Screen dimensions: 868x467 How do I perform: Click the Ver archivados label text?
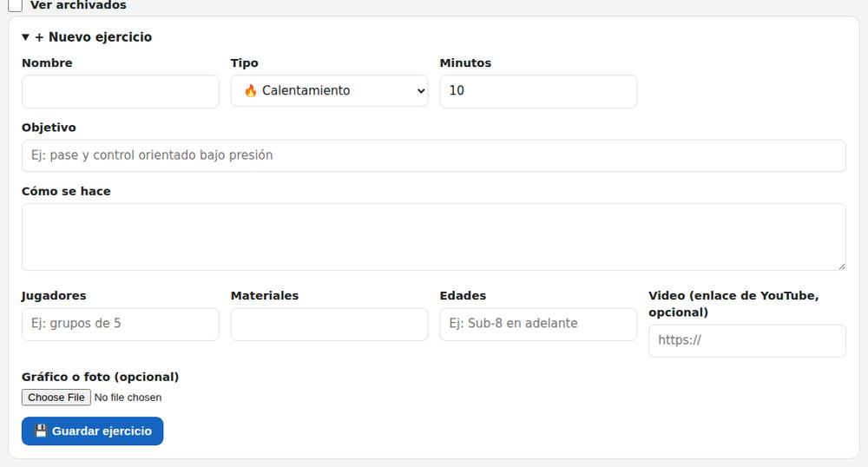coord(78,5)
